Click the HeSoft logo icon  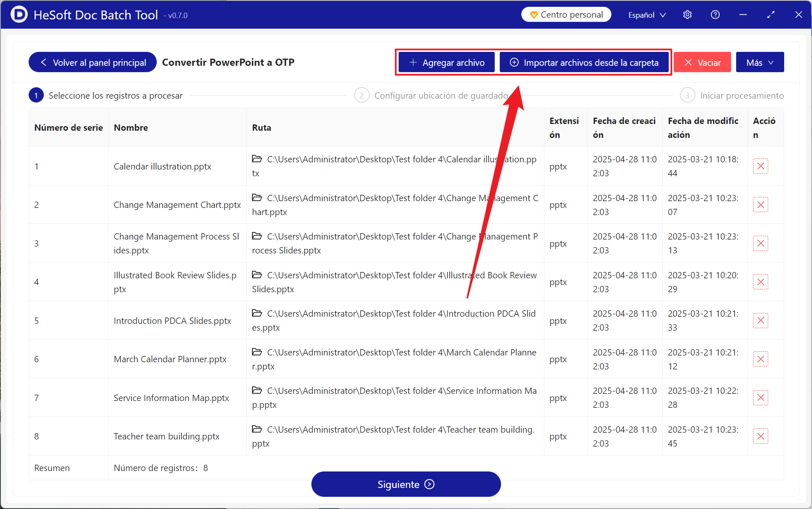click(19, 14)
